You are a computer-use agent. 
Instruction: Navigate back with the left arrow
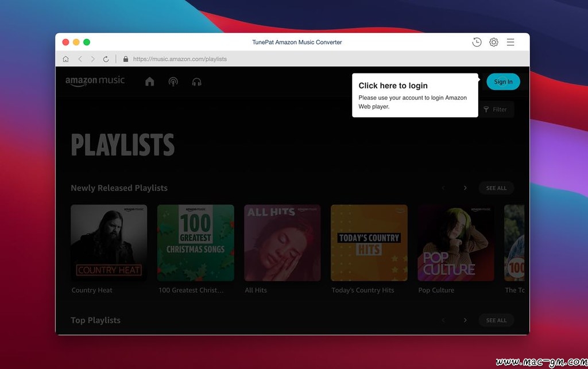pyautogui.click(x=80, y=59)
